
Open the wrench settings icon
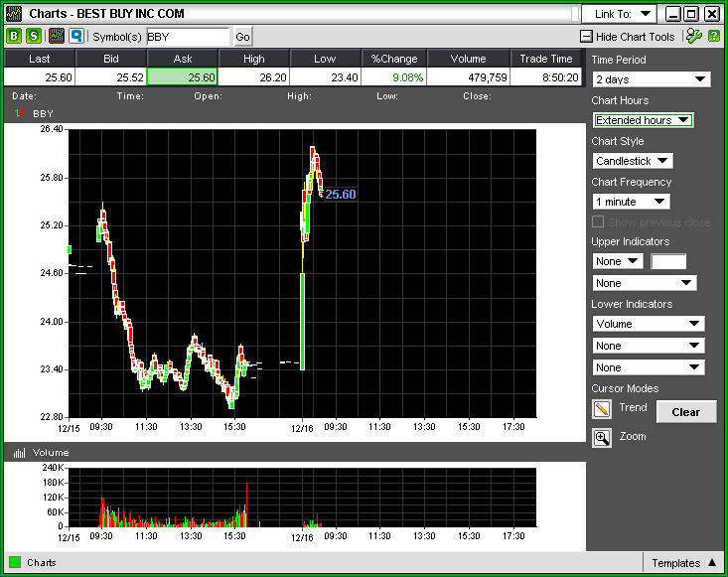point(694,36)
